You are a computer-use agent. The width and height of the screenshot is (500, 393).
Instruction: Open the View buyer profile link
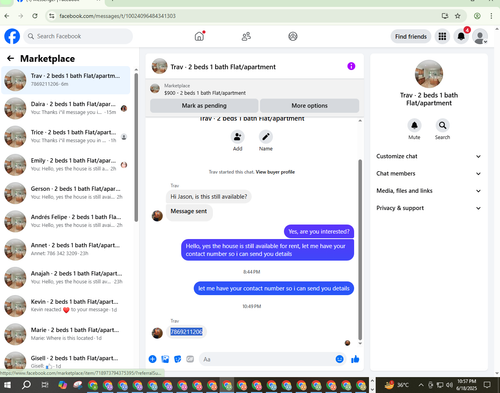(x=275, y=172)
